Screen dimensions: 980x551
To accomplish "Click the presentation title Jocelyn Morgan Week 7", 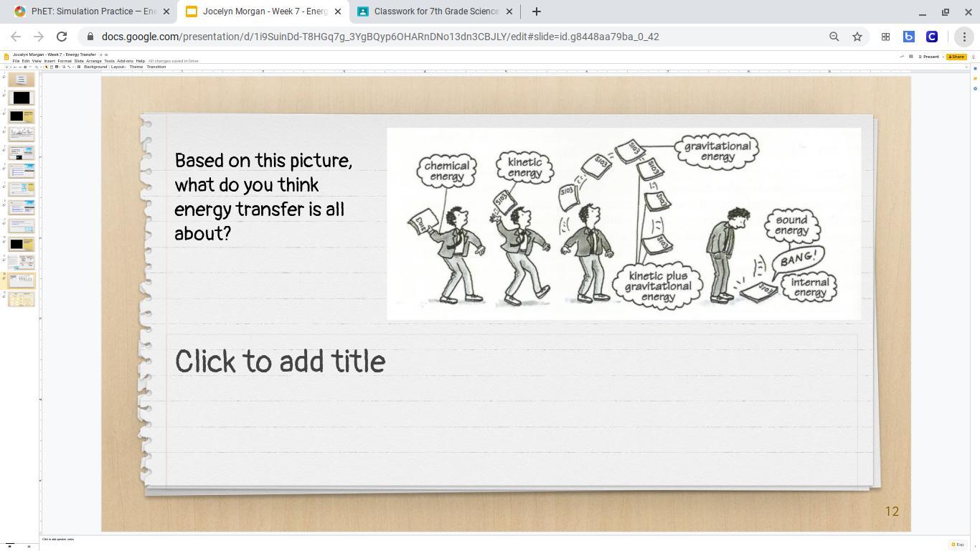I will (x=54, y=55).
